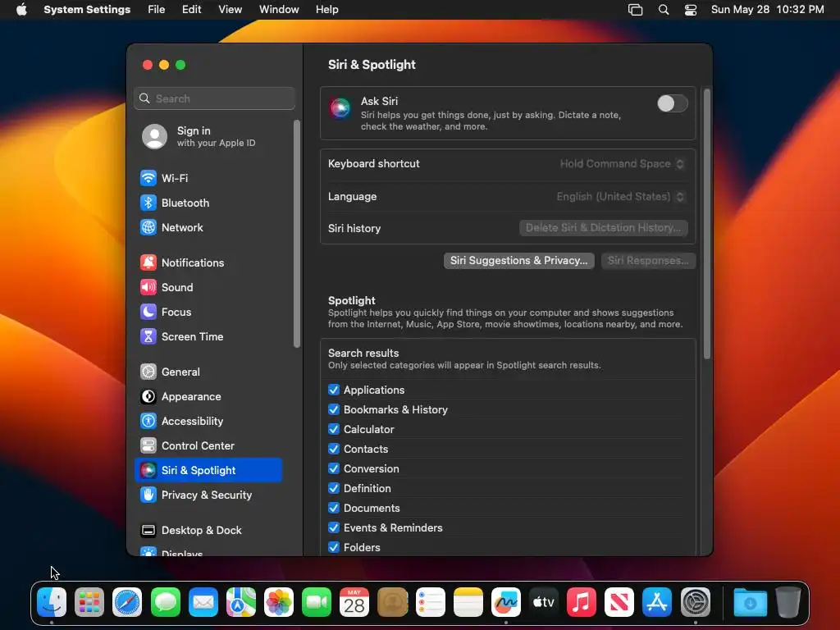The height and width of the screenshot is (630, 840).
Task: Open the System Settings menu
Action: (x=87, y=10)
